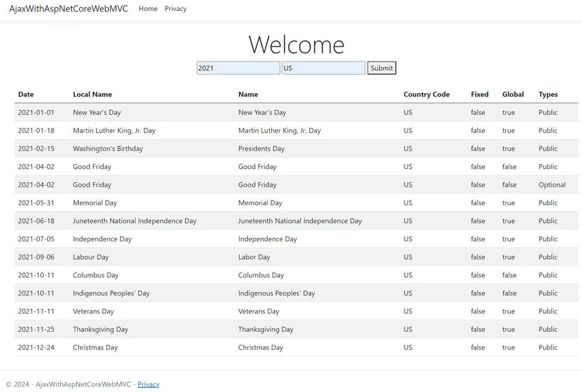Select the date cell 2021-01-01
This screenshot has width=582, height=392.
pyautogui.click(x=36, y=112)
